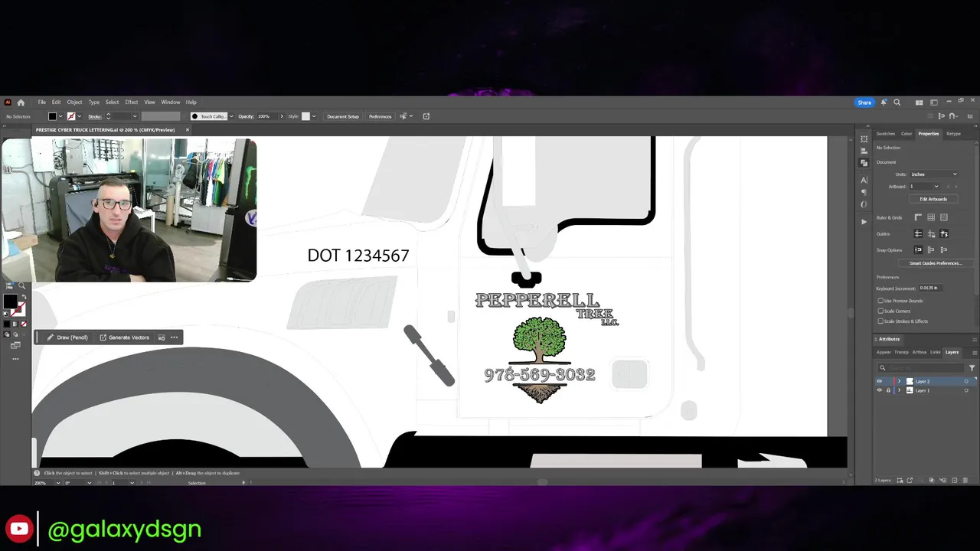The width and height of the screenshot is (980, 551).
Task: Click the icon beside Generate Vectors
Action: tap(161, 337)
